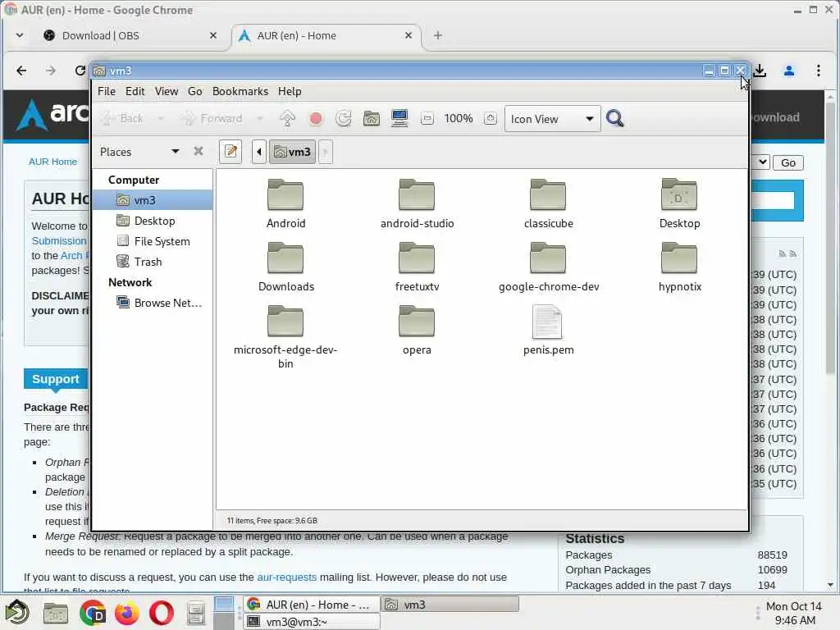Launch Firefox from taskbar
The height and width of the screenshot is (630, 840).
pyautogui.click(x=127, y=613)
